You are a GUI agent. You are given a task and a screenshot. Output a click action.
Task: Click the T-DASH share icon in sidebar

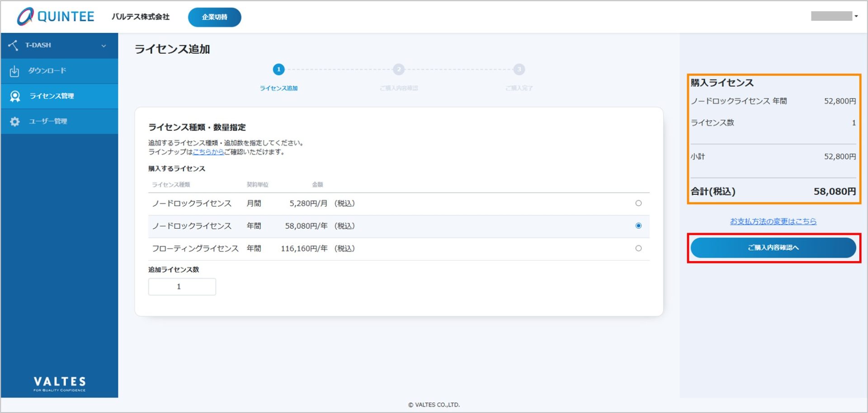click(x=13, y=45)
